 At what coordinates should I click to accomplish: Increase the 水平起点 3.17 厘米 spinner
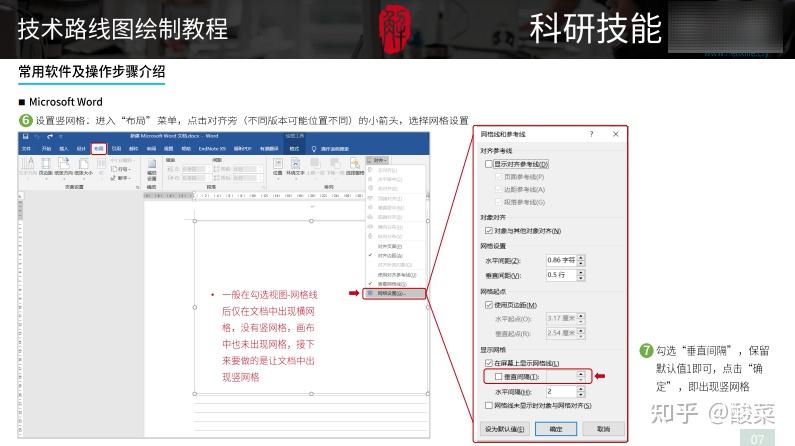pos(581,316)
